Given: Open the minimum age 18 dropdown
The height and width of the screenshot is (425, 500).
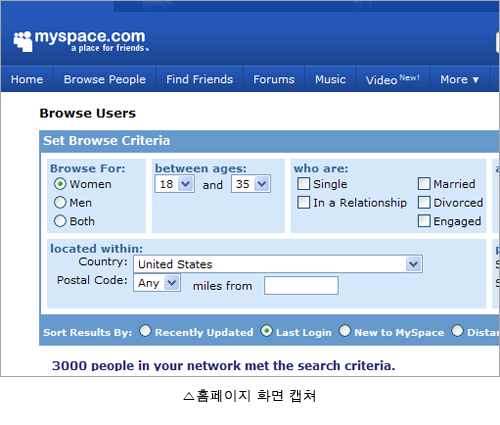Looking at the screenshot, I should pyautogui.click(x=175, y=184).
